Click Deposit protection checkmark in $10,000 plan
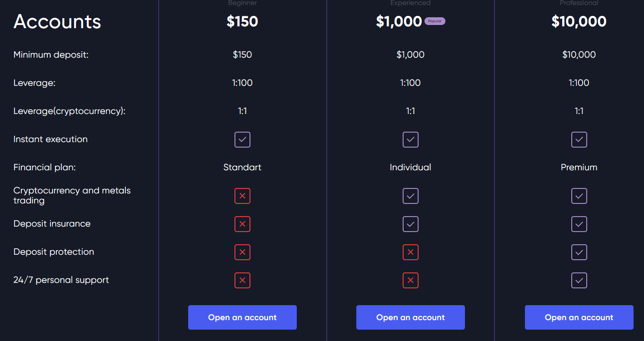 click(x=579, y=252)
